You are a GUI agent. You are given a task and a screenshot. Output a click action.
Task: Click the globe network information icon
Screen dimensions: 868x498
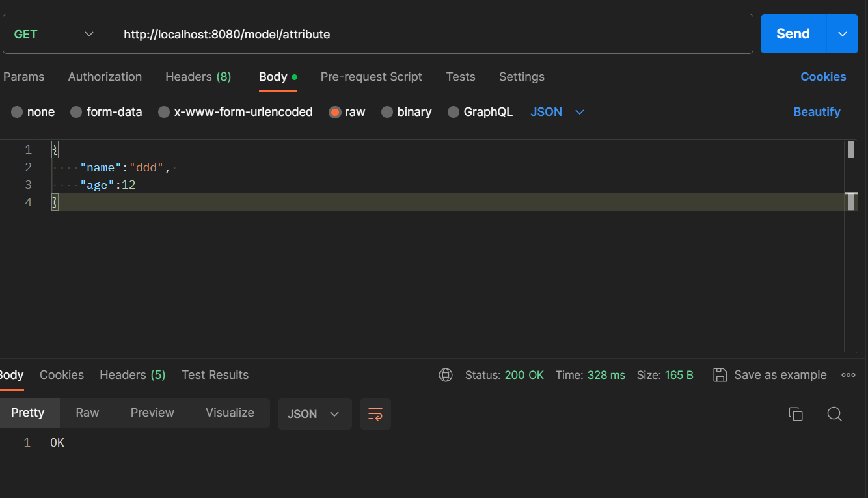(446, 375)
